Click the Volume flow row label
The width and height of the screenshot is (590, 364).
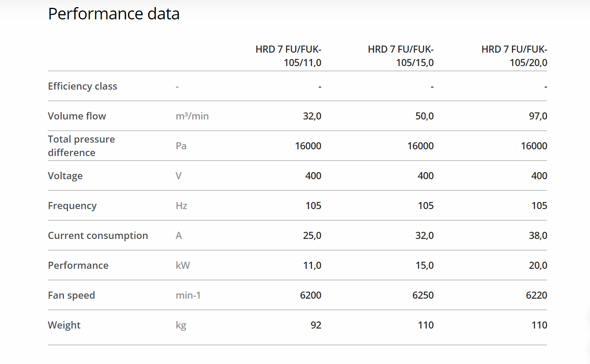click(77, 116)
